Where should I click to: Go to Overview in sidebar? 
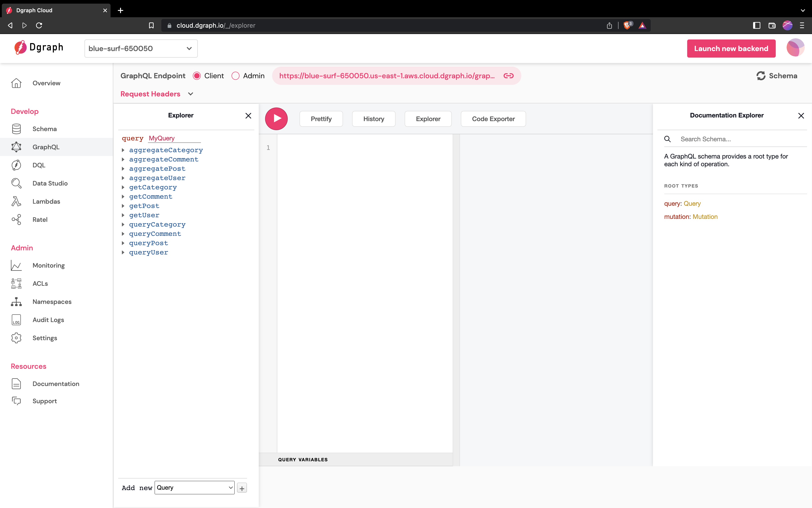(x=46, y=83)
